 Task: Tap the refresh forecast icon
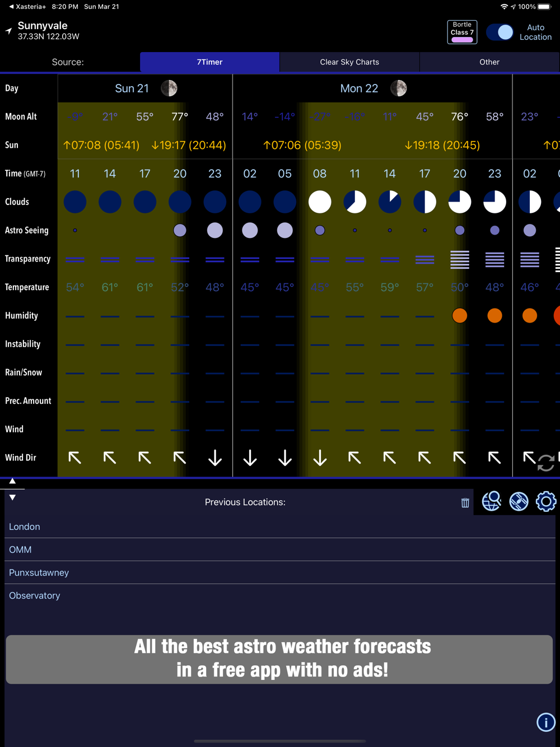point(546,463)
